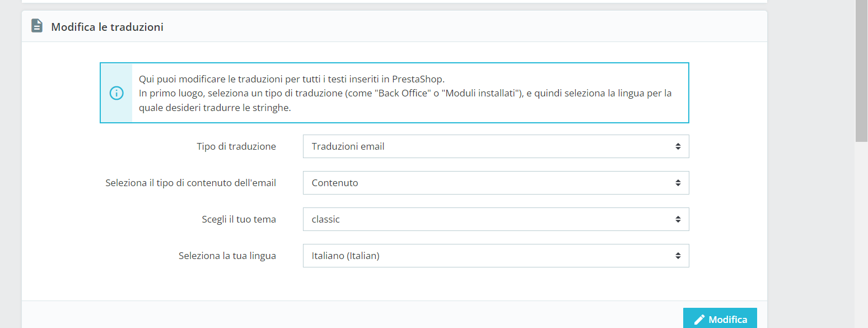Click the document icon beside Modifica le traduzioni
The width and height of the screenshot is (868, 328).
coord(37,26)
